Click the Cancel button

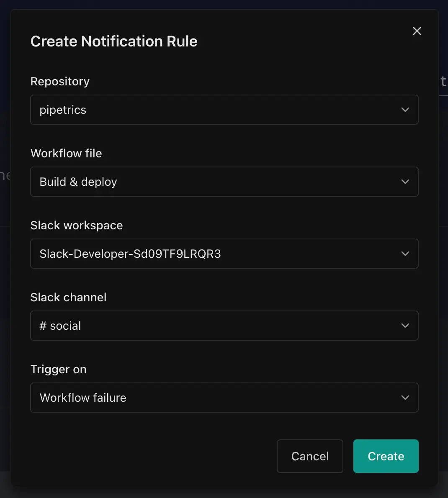[310, 456]
